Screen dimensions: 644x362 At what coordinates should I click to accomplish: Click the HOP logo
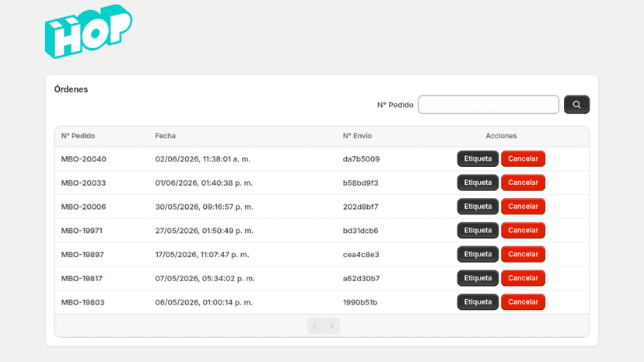coord(89,32)
